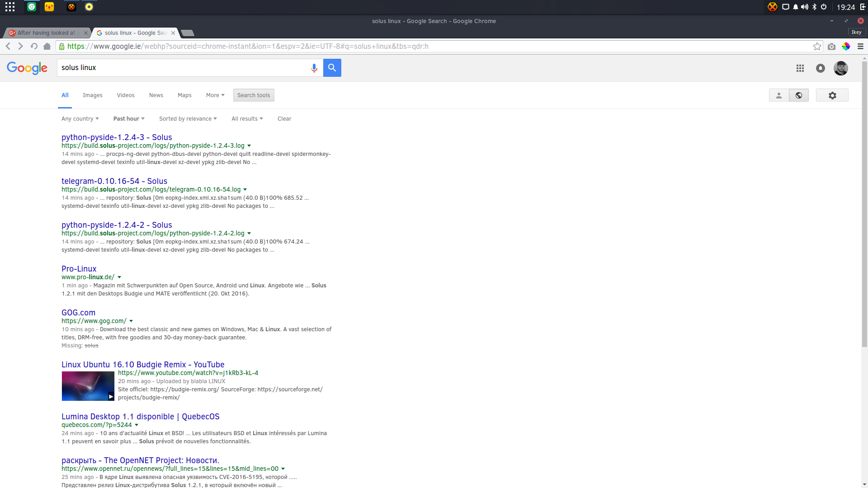Open the browser home page

[x=47, y=46]
